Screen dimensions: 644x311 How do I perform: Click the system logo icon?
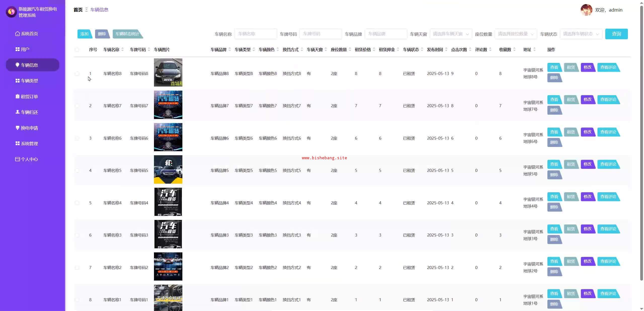point(11,12)
